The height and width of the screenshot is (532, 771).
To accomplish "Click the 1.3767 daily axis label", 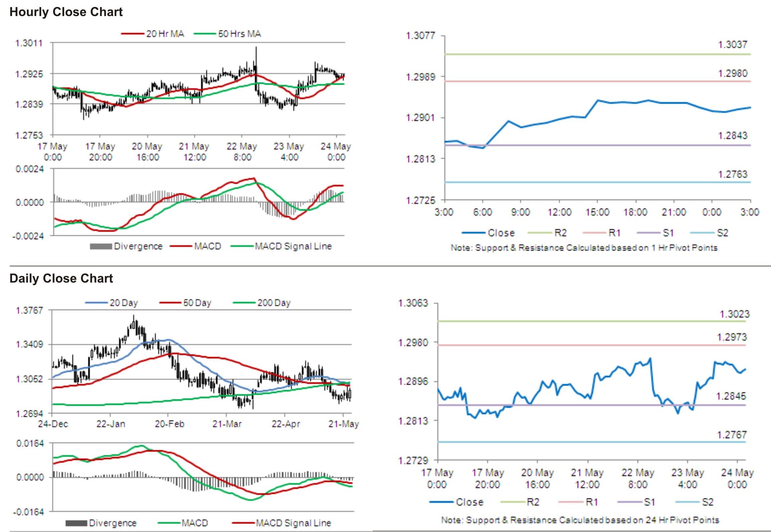I will (29, 311).
